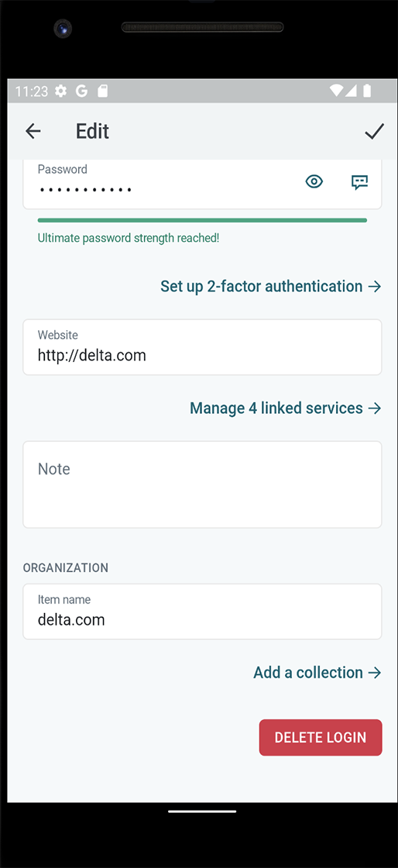Viewport: 398px width, 868px height.
Task: Tap the Google G status icon
Action: [x=81, y=91]
